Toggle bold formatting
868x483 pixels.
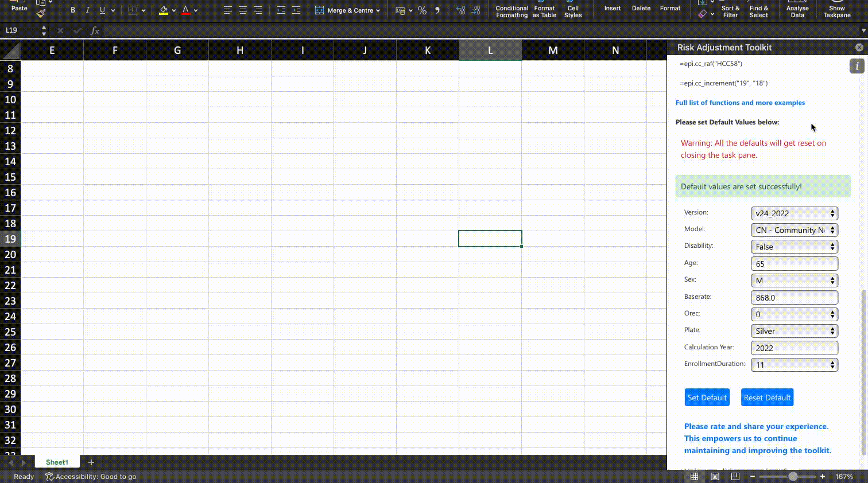[73, 10]
